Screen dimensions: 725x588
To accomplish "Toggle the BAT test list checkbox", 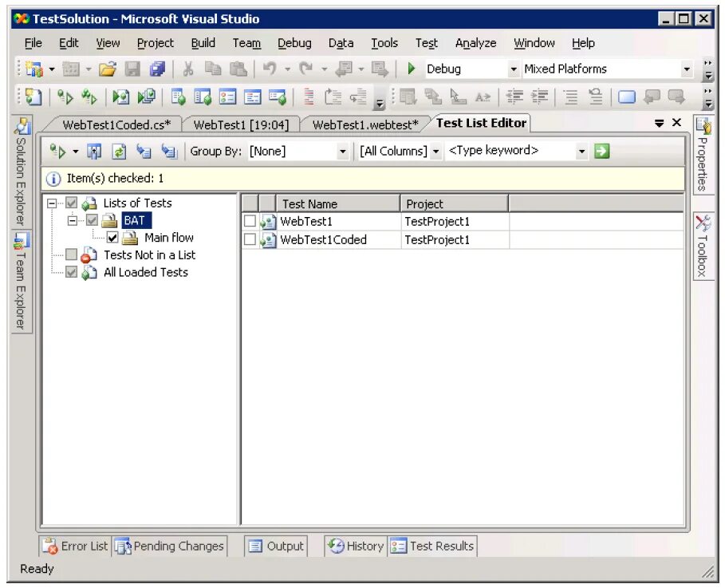I will pyautogui.click(x=92, y=220).
